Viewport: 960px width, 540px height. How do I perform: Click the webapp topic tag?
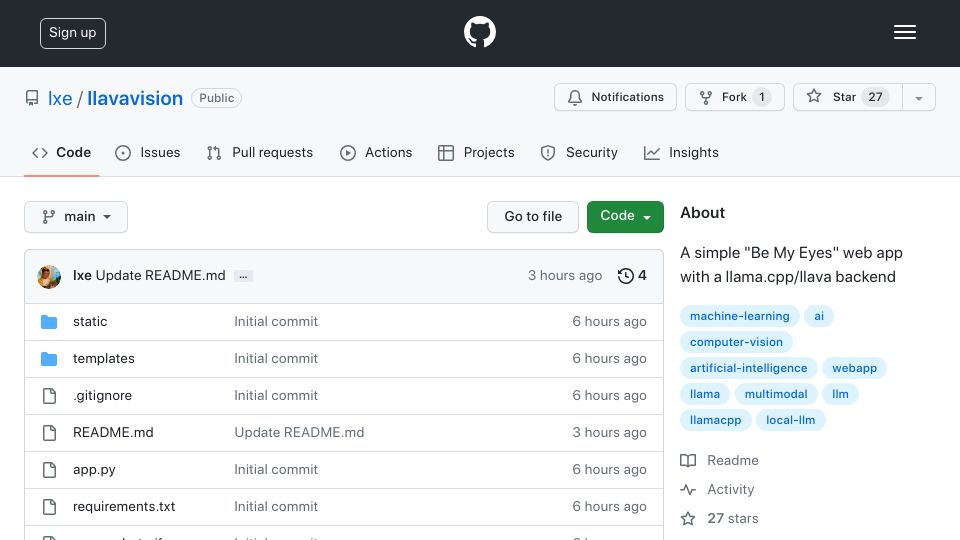pos(854,368)
